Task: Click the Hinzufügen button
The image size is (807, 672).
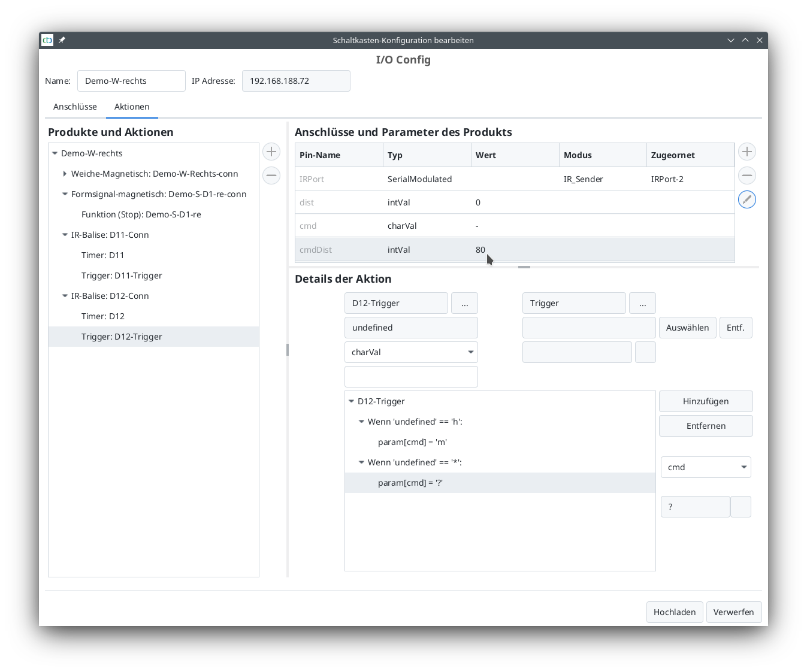Action: 706,401
